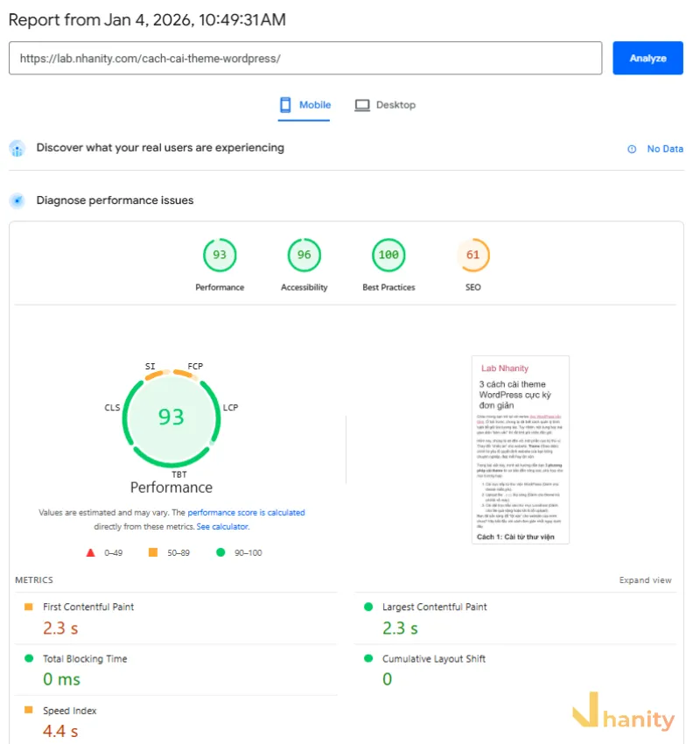Click the SEO label under score 61
The image size is (700, 744).
point(472,288)
